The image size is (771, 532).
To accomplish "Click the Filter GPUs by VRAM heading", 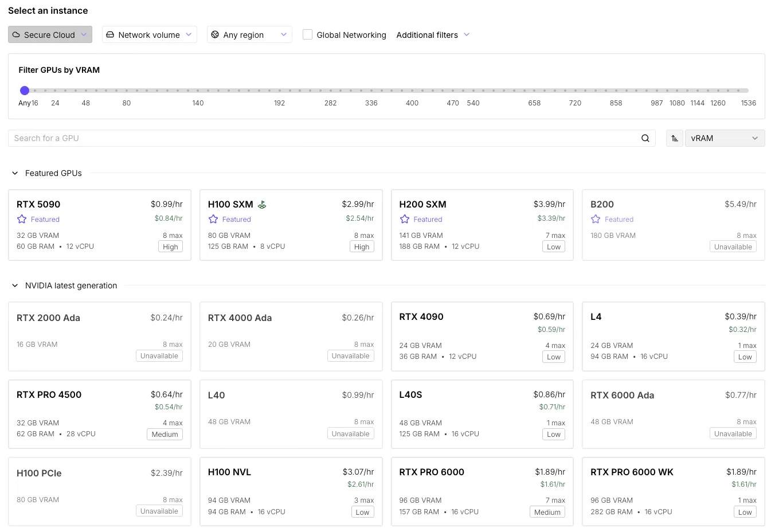I will point(59,70).
